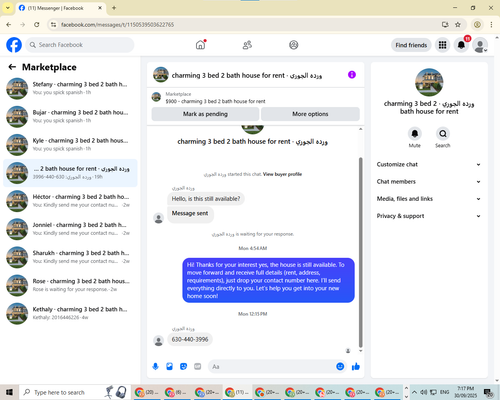The width and height of the screenshot is (500, 400).
Task: Close the Messenger Facebook tab
Action: click(100, 8)
